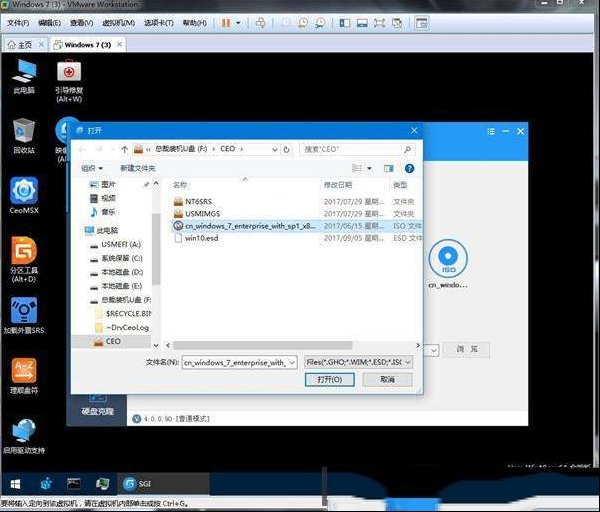Open 查看(V) menu in VMware
The width and height of the screenshot is (600, 512).
click(81, 23)
